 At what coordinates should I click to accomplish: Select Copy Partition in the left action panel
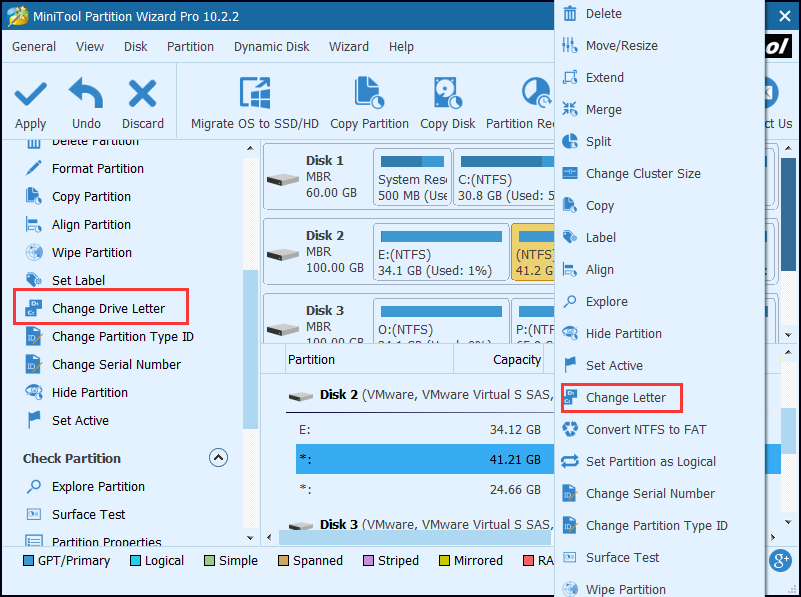point(91,197)
